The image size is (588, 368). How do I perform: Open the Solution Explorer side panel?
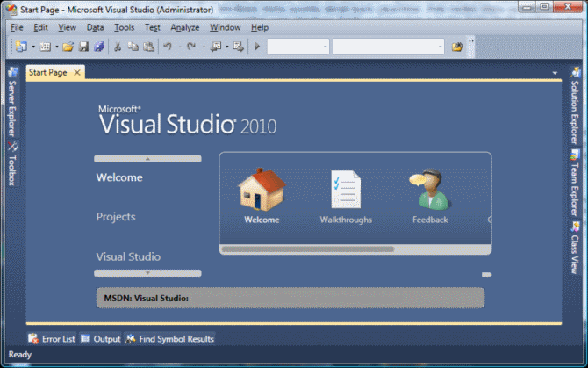click(x=575, y=105)
